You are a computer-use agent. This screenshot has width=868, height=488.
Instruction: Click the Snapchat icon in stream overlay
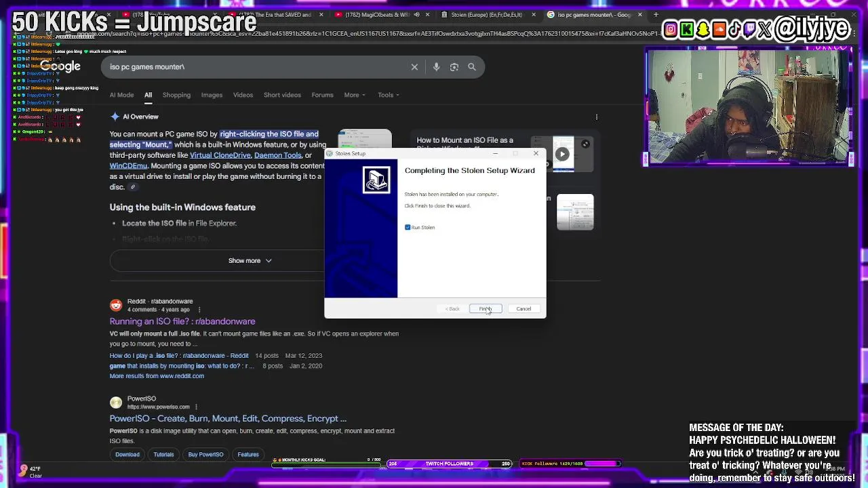[703, 29]
